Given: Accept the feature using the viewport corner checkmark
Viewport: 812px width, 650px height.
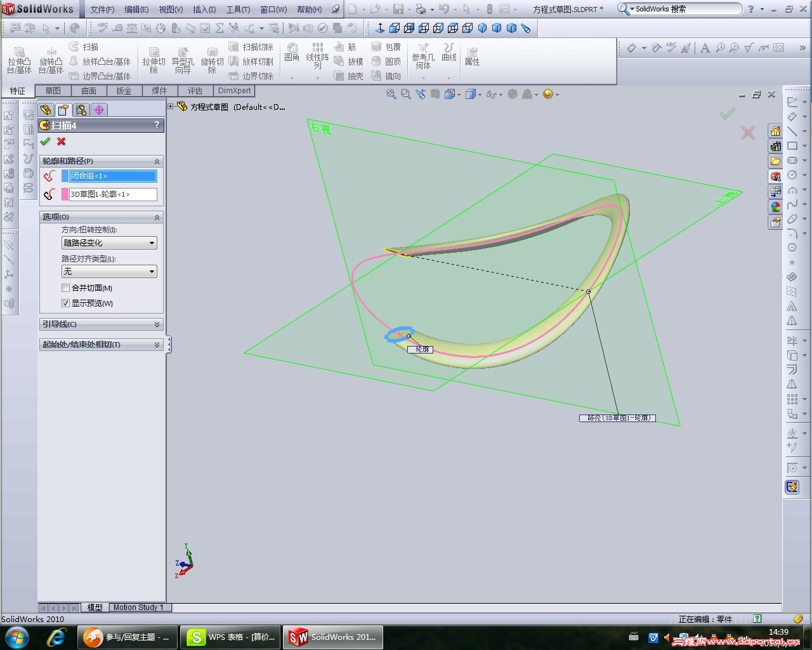Looking at the screenshot, I should pos(727,113).
